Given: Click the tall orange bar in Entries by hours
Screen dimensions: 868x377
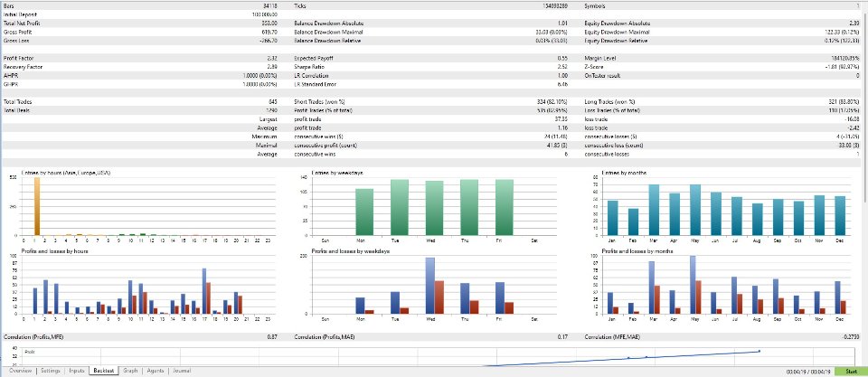Looking at the screenshot, I should (x=36, y=206).
